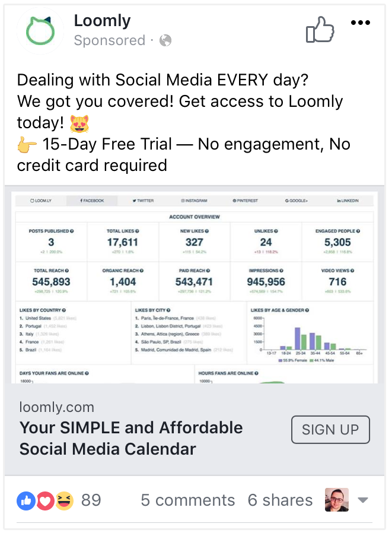View the 5 comments link
Screen dimensions: 392x536
(x=188, y=500)
